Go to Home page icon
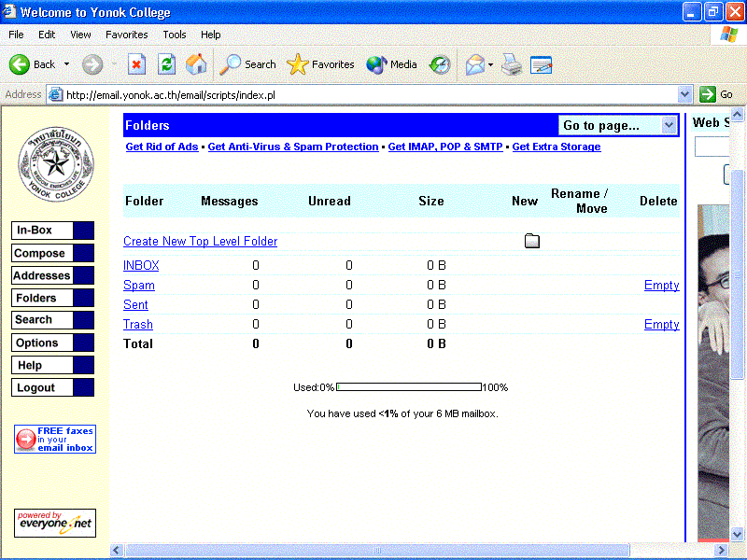This screenshot has height=560, width=747. coord(196,64)
